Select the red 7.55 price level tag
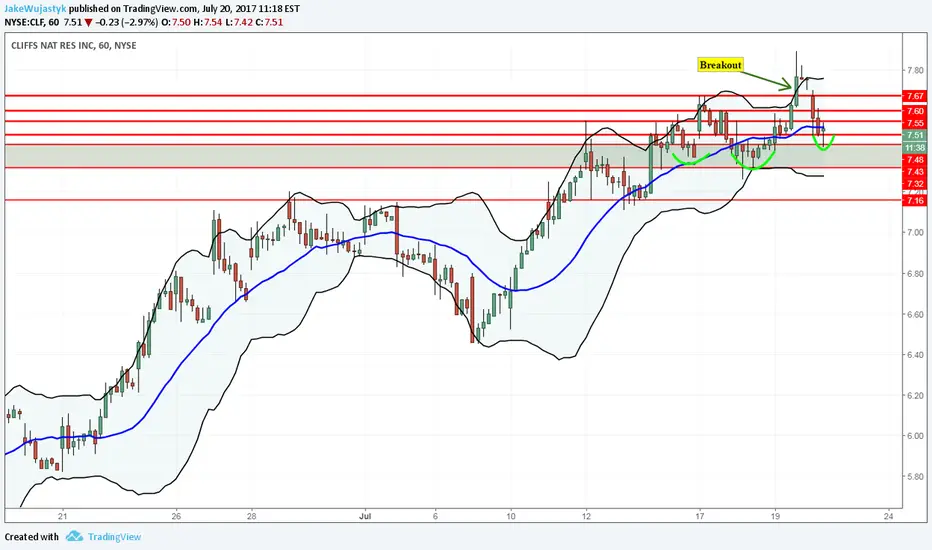 (x=914, y=123)
